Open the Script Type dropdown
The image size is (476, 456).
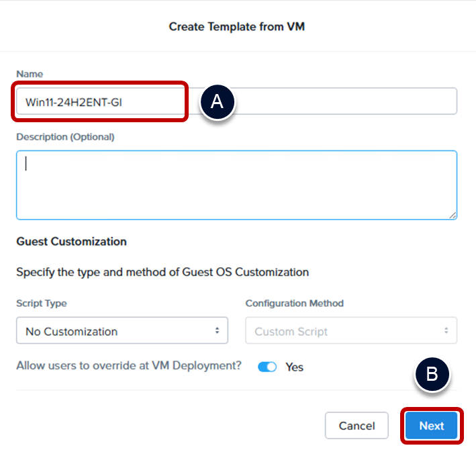point(122,331)
